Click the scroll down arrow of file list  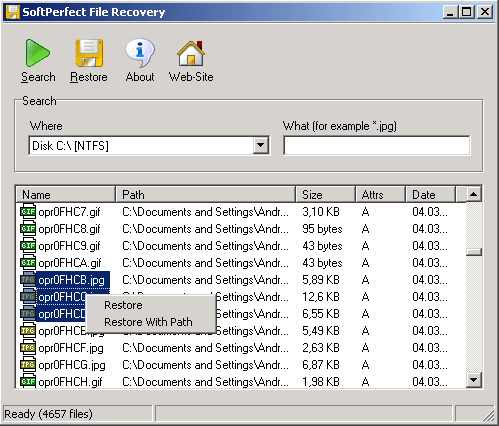(x=474, y=380)
